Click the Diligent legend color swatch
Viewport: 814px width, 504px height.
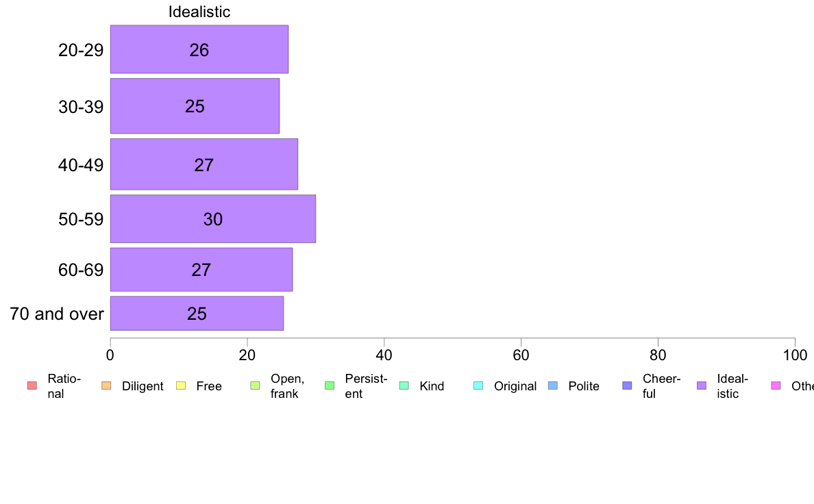(106, 386)
